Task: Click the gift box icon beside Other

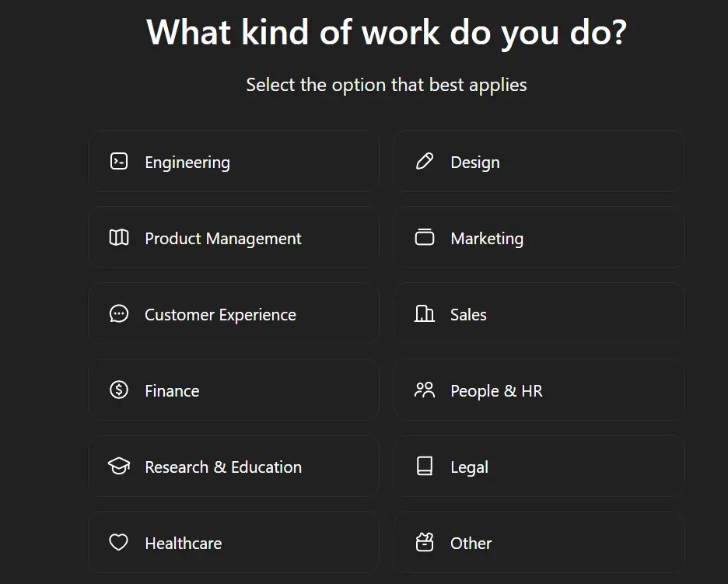Action: pyautogui.click(x=425, y=542)
